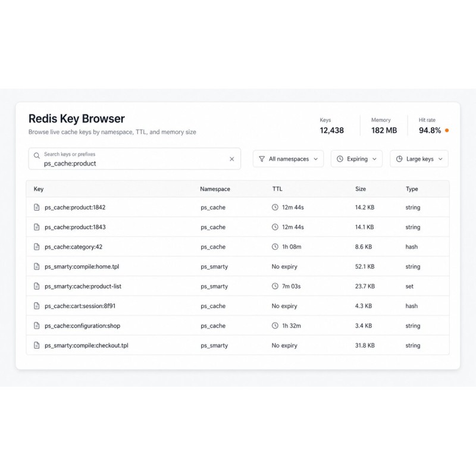Open key ps_cache:product:1842
Screen dimensions: 476x476
75,207
